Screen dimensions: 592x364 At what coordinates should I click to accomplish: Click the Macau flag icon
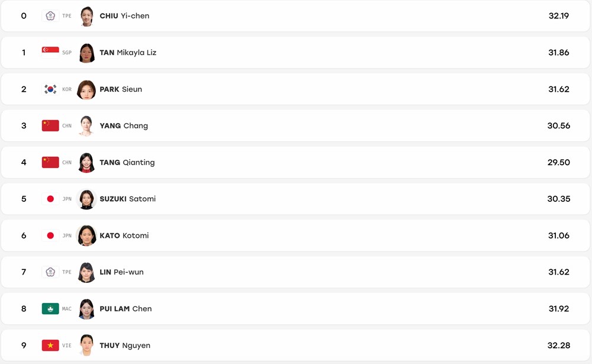[50, 308]
